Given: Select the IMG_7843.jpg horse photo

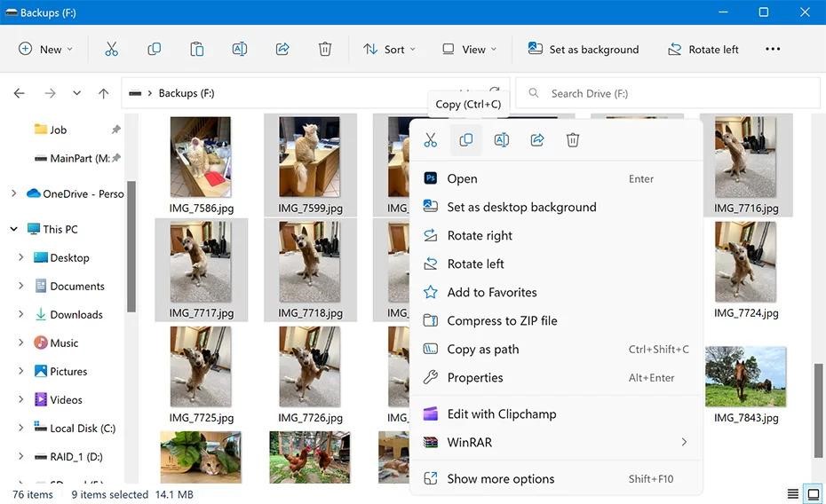Looking at the screenshot, I should click(746, 377).
